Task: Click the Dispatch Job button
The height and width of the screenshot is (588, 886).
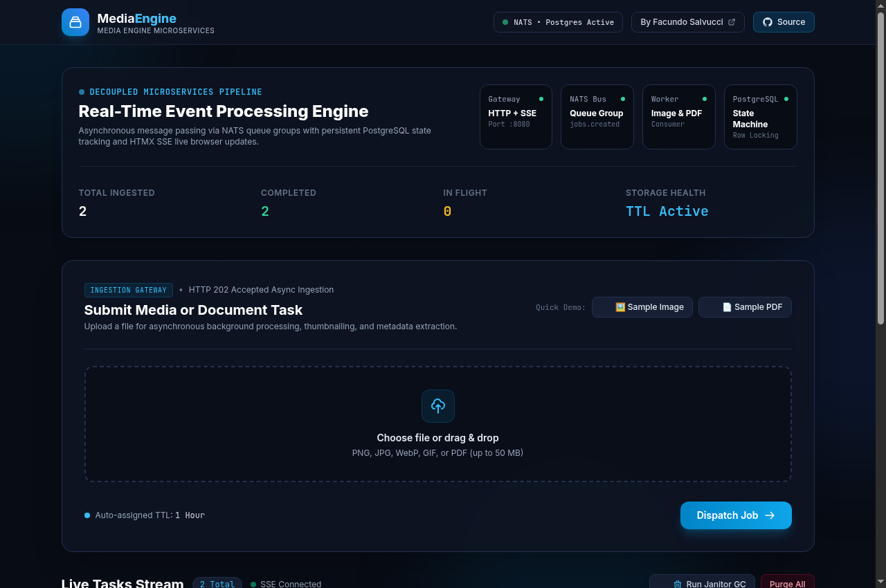Action: [736, 515]
